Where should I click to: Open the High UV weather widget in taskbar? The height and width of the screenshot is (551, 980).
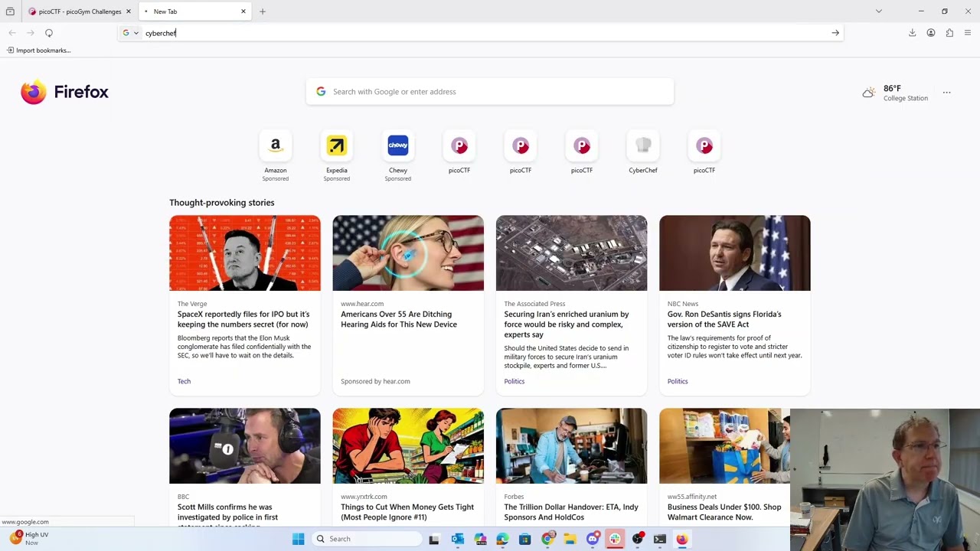pyautogui.click(x=29, y=538)
